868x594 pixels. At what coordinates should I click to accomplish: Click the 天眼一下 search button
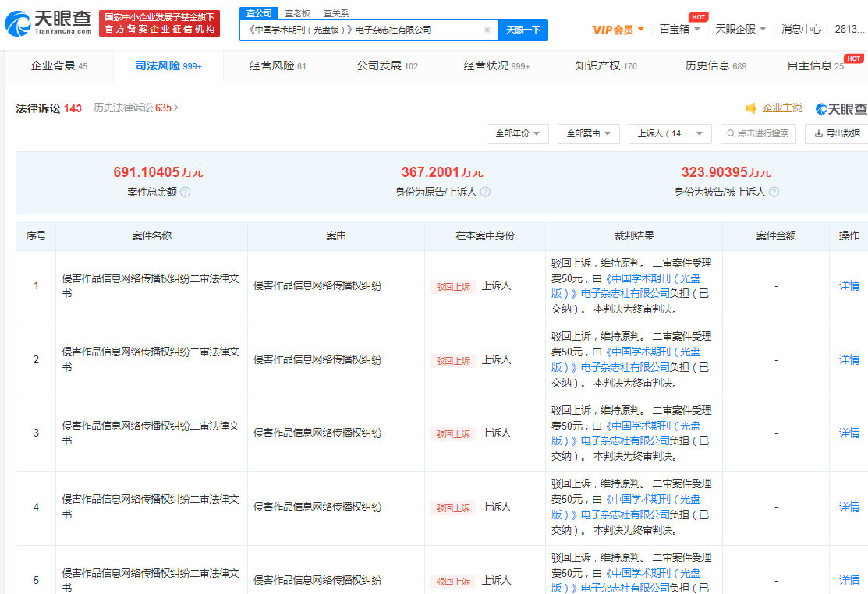523,30
